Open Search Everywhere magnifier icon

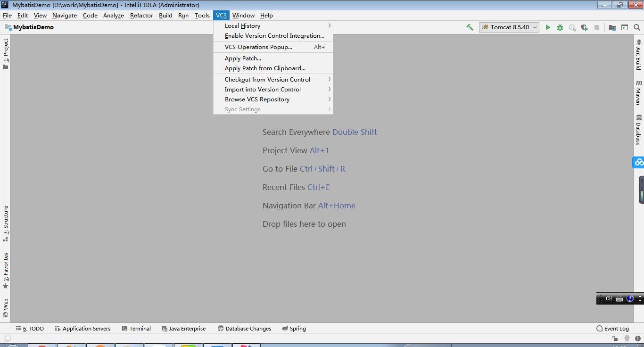[637, 27]
